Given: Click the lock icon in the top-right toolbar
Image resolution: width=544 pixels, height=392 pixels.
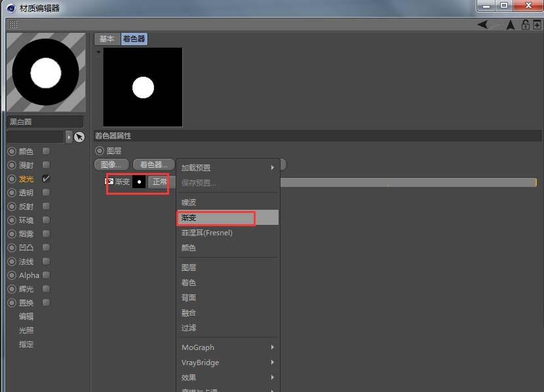Looking at the screenshot, I should coord(525,25).
